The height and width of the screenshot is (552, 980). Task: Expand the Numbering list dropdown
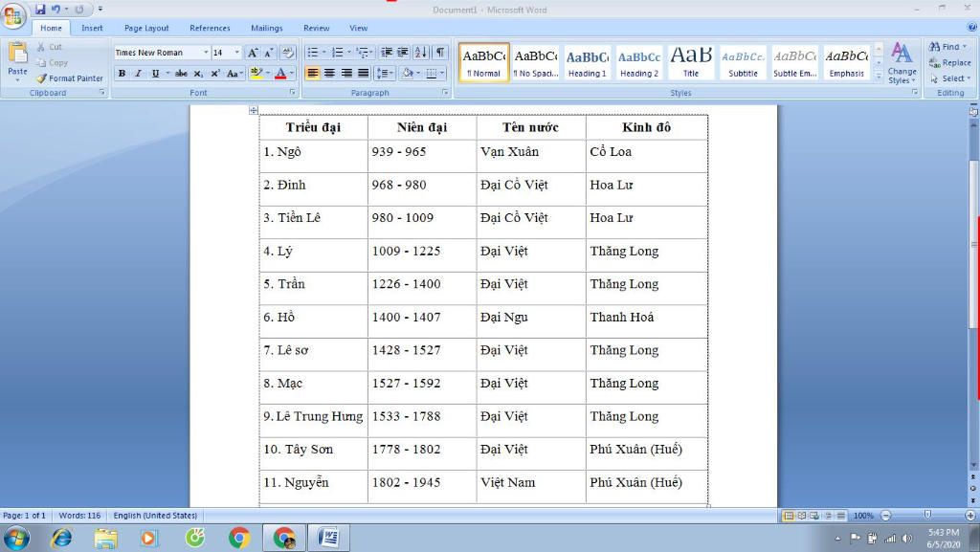point(348,53)
